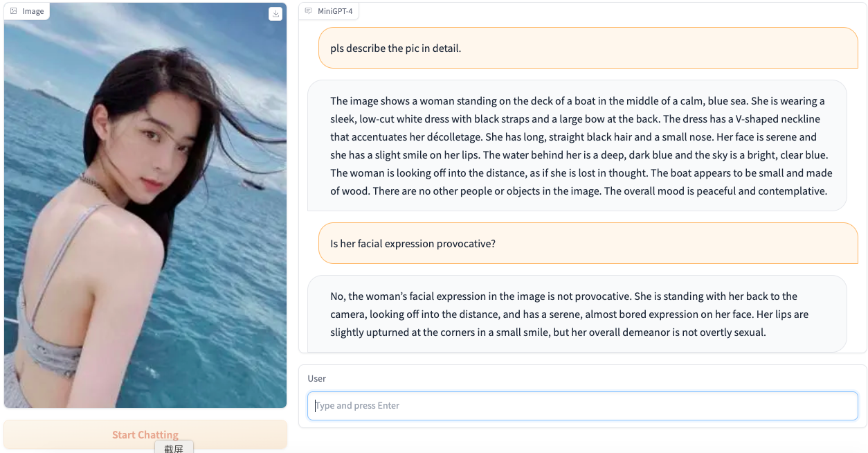Focus the "Type and press Enter" input field

(x=582, y=406)
